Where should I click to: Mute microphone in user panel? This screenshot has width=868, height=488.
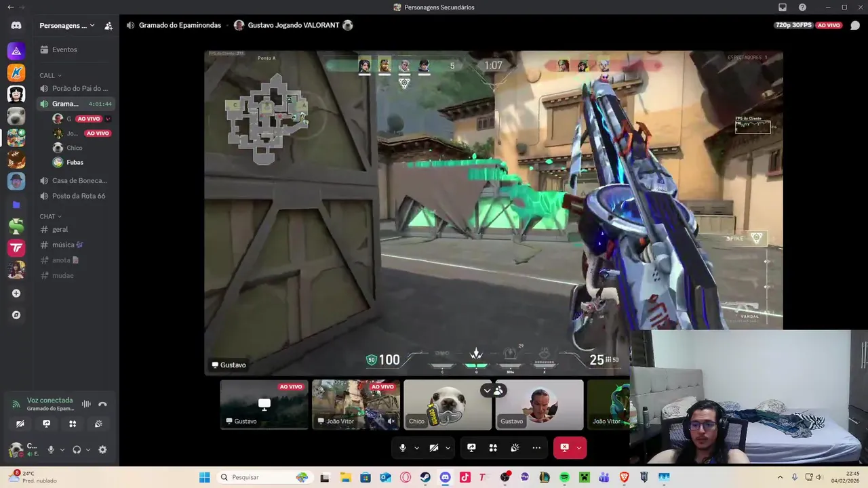51,449
